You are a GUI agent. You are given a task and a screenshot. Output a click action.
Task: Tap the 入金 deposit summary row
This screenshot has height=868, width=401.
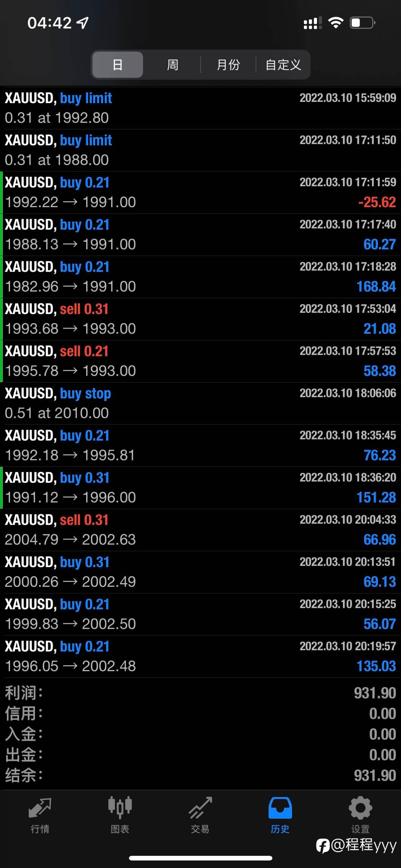pyautogui.click(x=200, y=734)
